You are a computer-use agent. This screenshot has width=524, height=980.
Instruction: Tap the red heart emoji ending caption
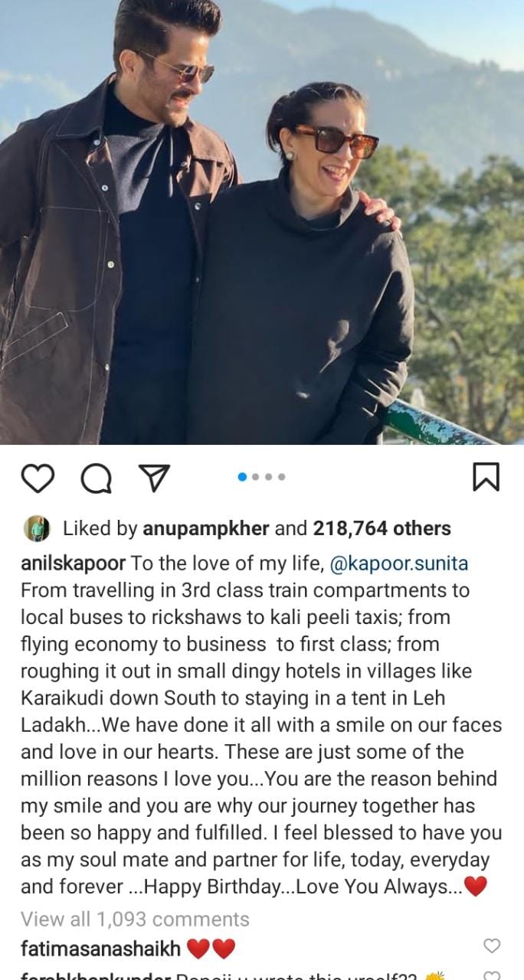pos(476,887)
